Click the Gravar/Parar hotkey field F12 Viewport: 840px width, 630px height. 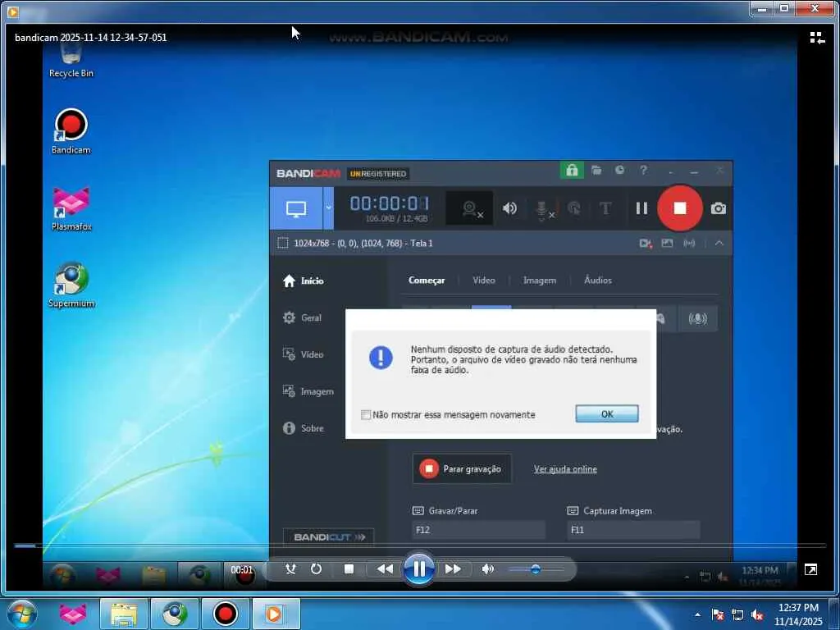(x=478, y=530)
